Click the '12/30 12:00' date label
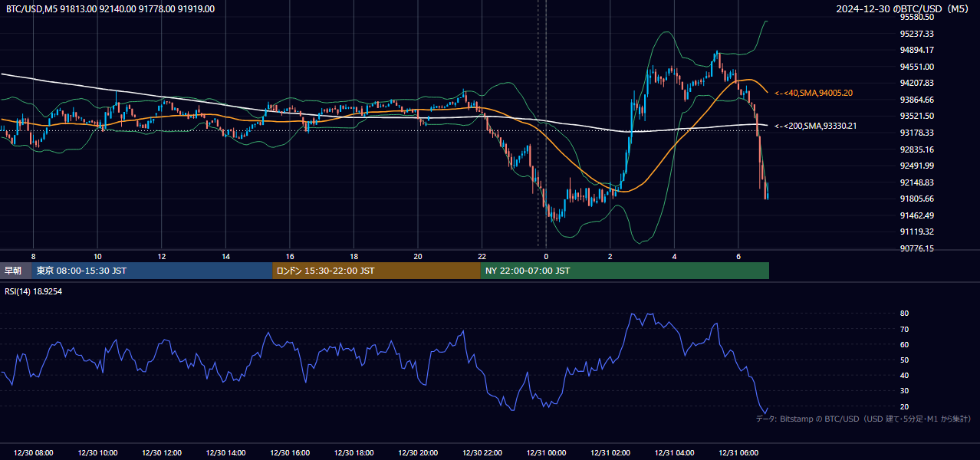Image resolution: width=980 pixels, height=460 pixels. 162,453
